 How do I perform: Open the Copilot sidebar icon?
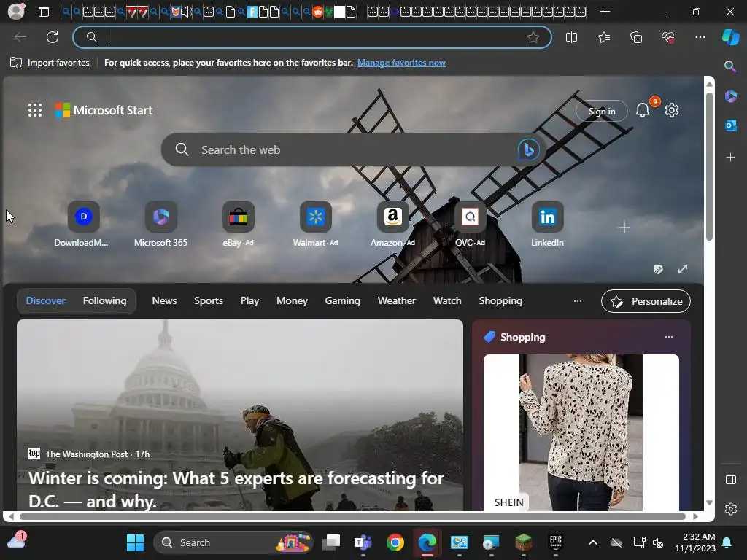[x=730, y=37]
